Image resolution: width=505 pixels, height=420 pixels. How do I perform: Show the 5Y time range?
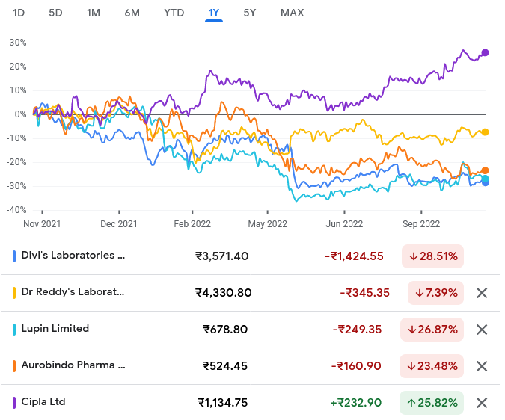point(250,13)
